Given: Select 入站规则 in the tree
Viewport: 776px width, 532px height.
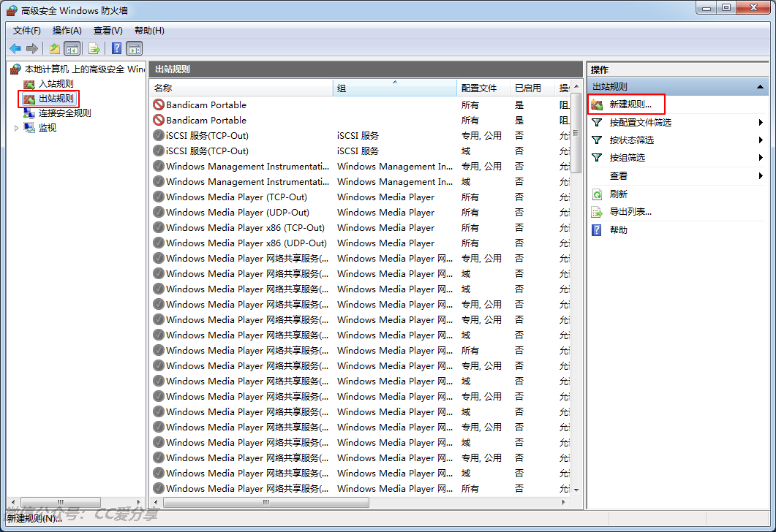Looking at the screenshot, I should click(x=56, y=84).
